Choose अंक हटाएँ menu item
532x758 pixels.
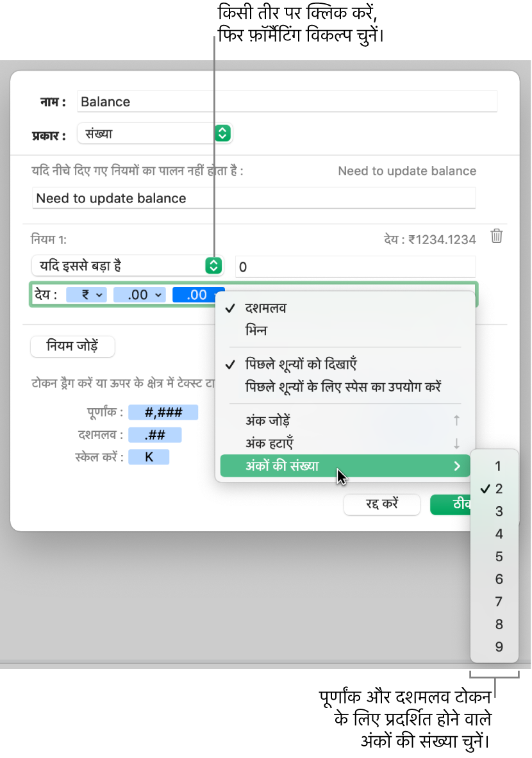tap(345, 443)
